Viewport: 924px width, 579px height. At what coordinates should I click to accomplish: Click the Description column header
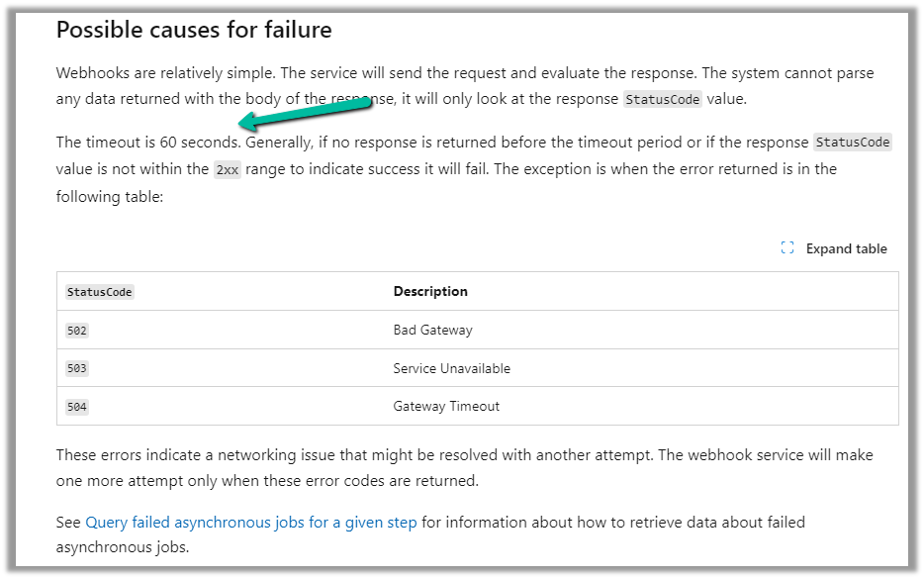[430, 291]
